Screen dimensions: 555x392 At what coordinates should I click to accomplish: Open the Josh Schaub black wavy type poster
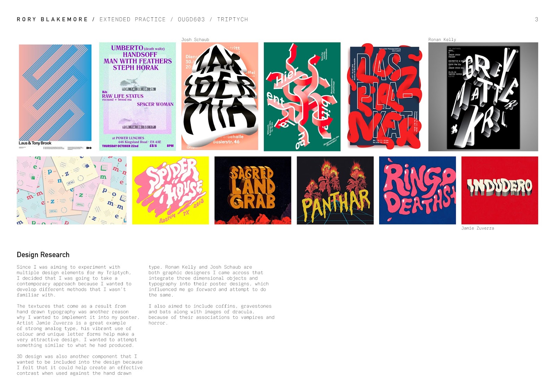tap(220, 97)
